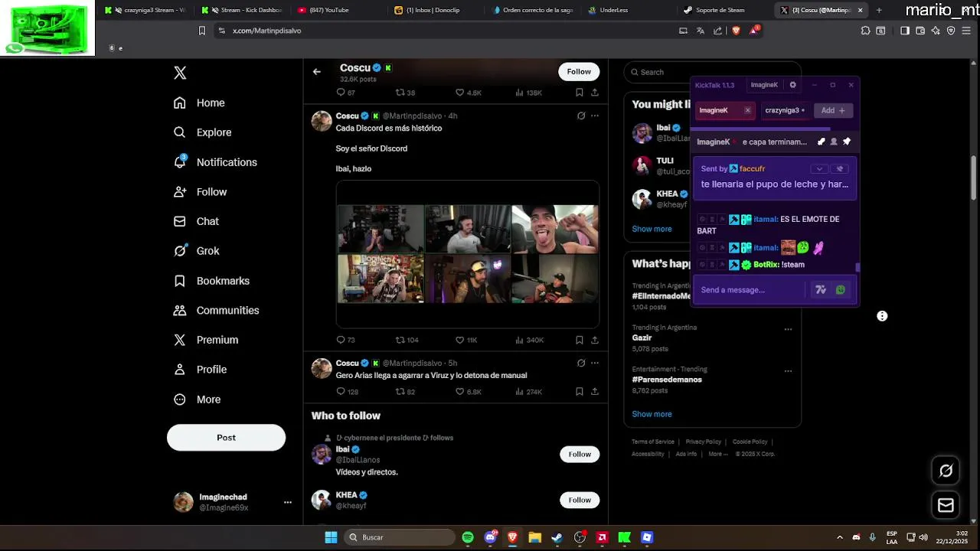Image resolution: width=980 pixels, height=551 pixels.
Task: Open the X logo home link
Action: 180,73
